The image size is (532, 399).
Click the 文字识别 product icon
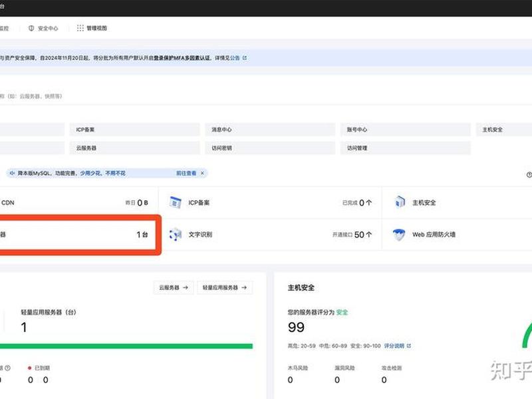[175, 235]
